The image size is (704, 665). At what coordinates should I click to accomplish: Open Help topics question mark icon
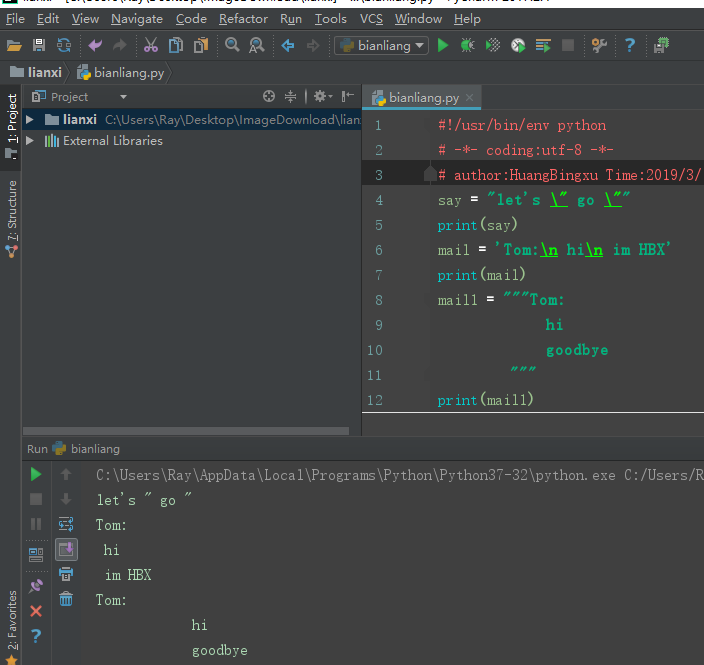click(630, 45)
